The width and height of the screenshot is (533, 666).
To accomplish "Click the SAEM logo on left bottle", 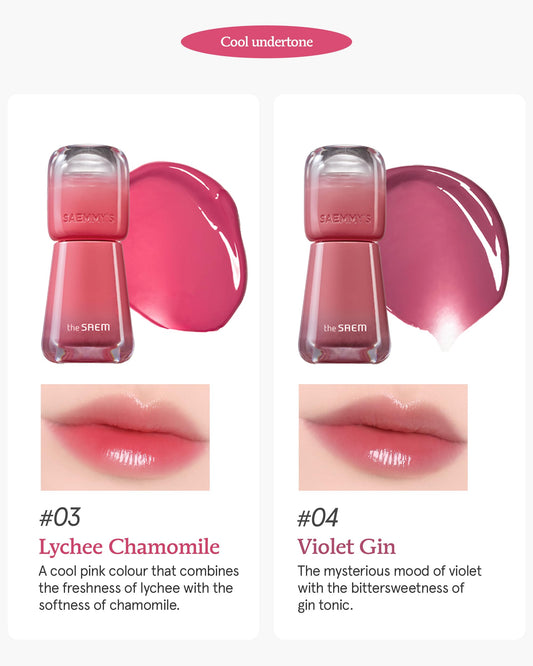I will tap(88, 327).
